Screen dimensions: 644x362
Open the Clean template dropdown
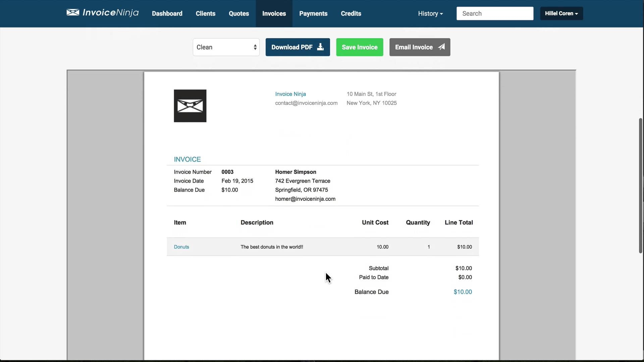226,47
